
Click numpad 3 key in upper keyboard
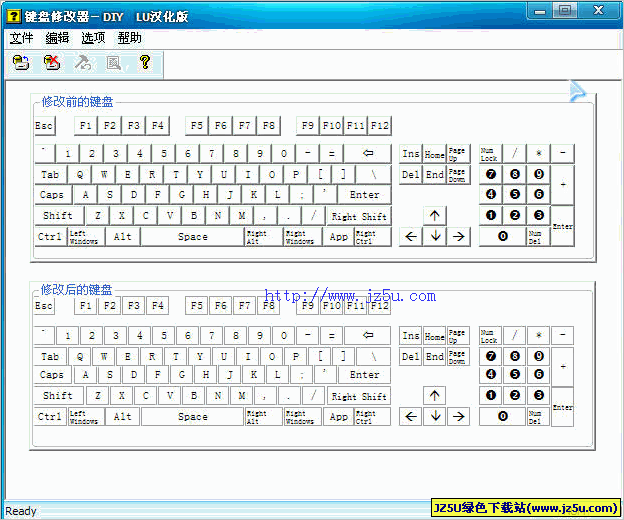click(x=539, y=216)
